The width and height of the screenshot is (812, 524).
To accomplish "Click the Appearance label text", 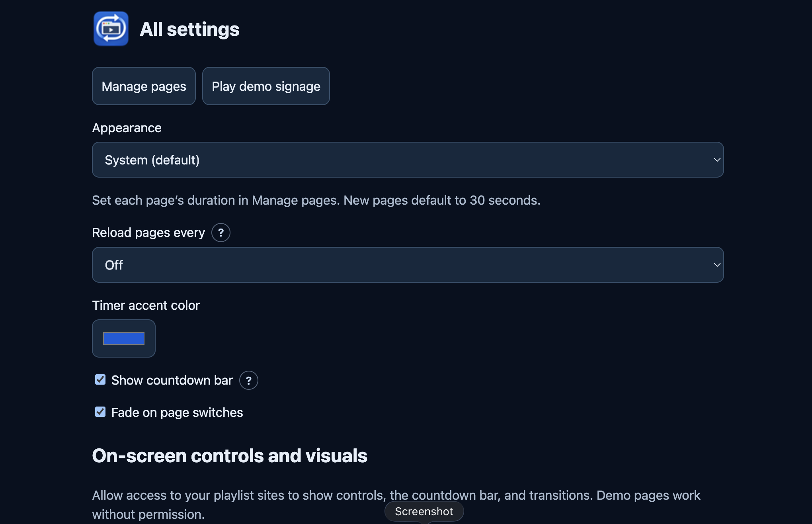I will pyautogui.click(x=127, y=128).
